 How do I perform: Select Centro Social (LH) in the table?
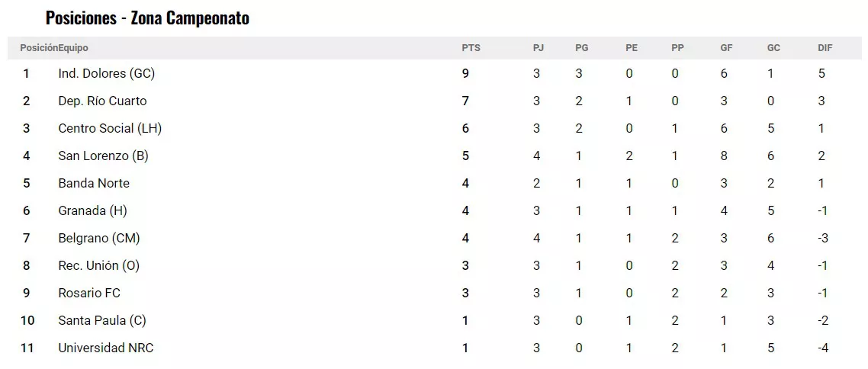(x=110, y=129)
